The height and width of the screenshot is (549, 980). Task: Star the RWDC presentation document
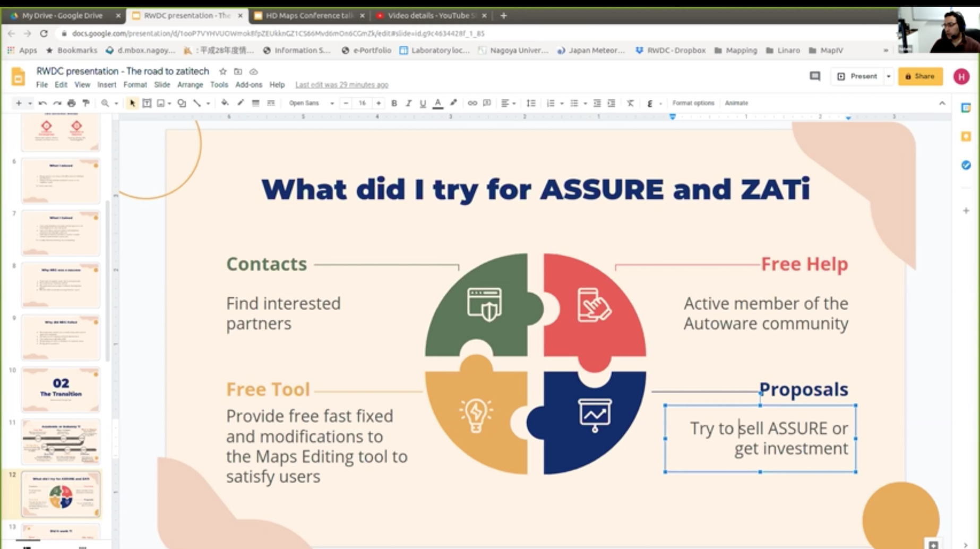(223, 71)
